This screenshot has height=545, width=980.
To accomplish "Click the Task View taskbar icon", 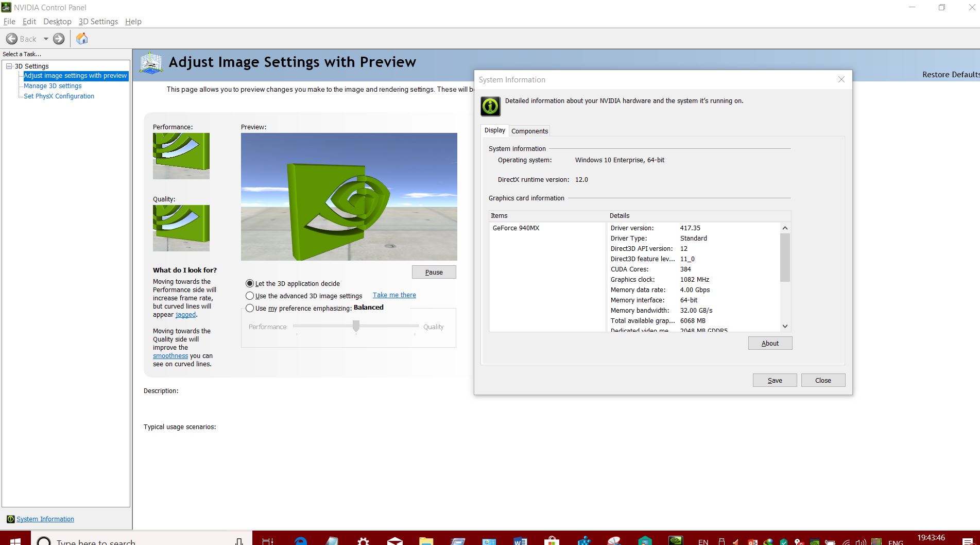I will click(x=268, y=541).
